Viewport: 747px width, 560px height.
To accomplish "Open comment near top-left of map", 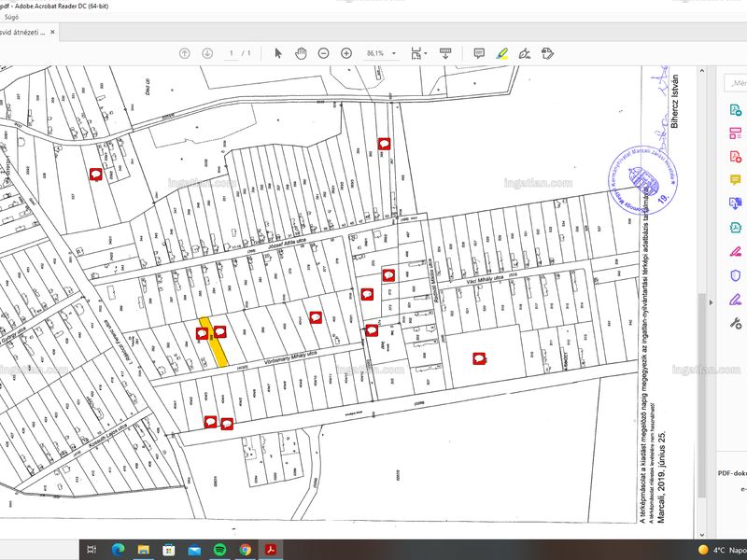I will click(96, 175).
